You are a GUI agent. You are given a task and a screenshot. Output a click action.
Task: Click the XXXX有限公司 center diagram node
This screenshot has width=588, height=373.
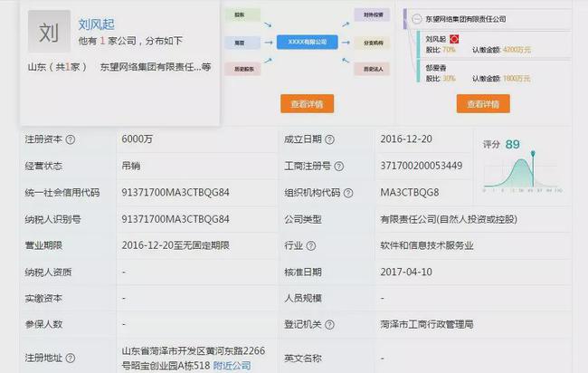coord(307,42)
